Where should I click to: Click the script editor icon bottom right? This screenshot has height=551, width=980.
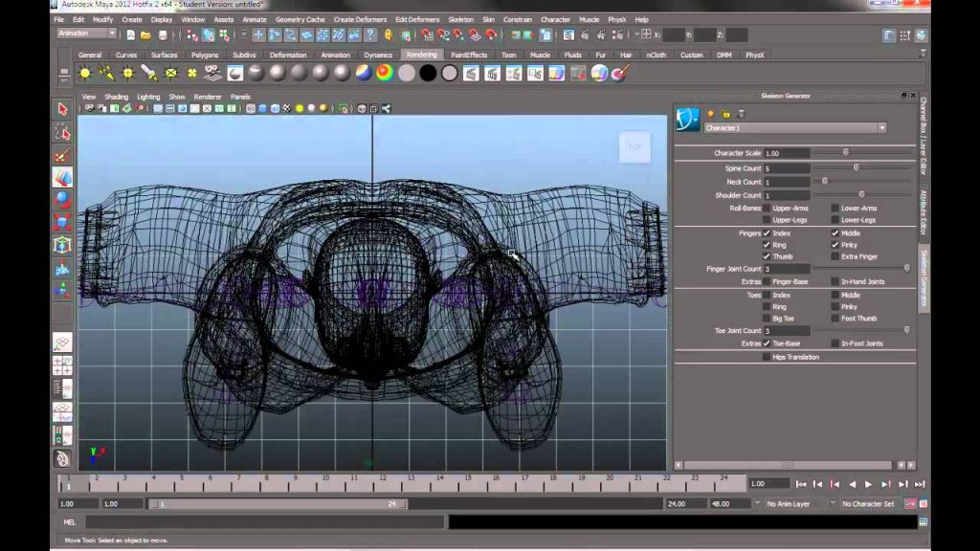924,521
